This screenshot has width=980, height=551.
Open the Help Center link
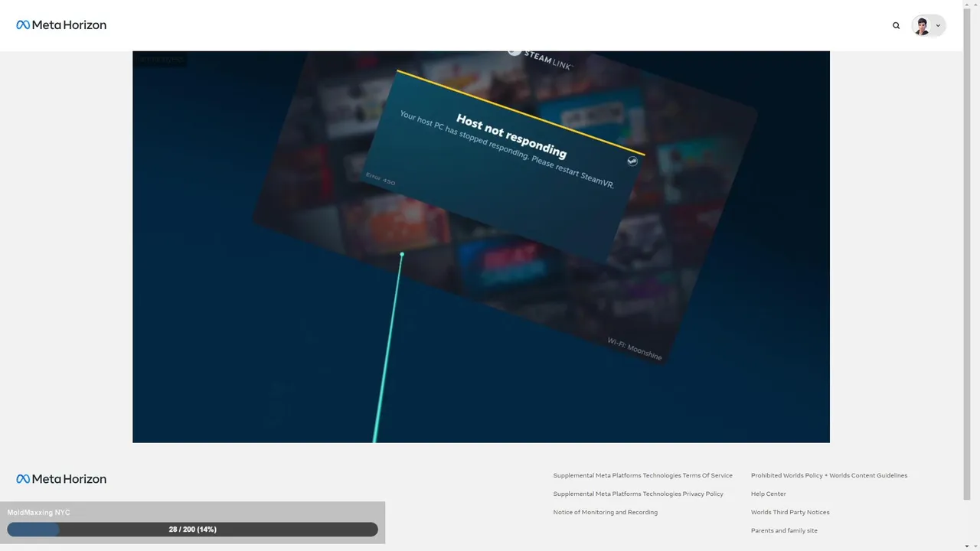coord(768,494)
